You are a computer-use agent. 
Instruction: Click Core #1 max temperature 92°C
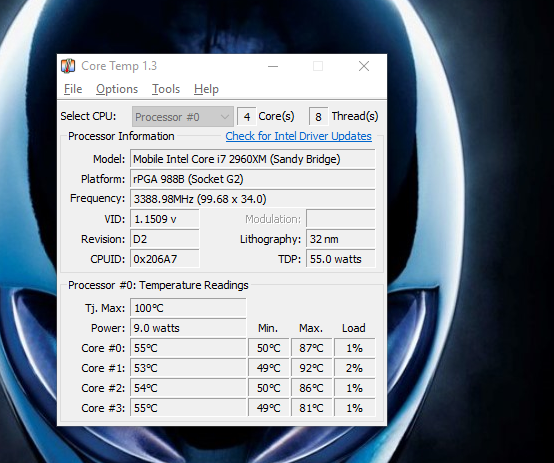pyautogui.click(x=311, y=368)
